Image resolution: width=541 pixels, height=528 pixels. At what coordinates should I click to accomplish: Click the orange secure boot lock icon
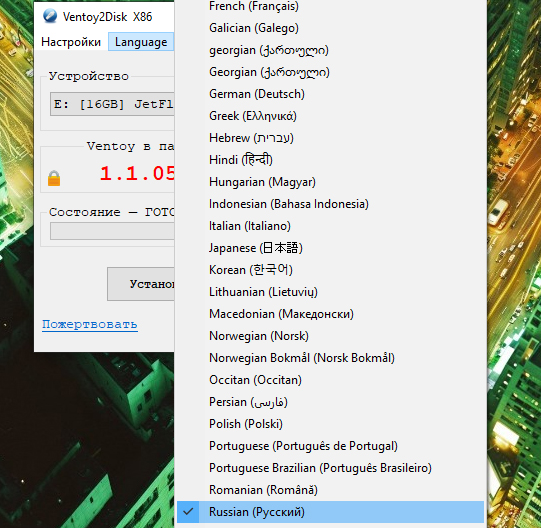(54, 178)
